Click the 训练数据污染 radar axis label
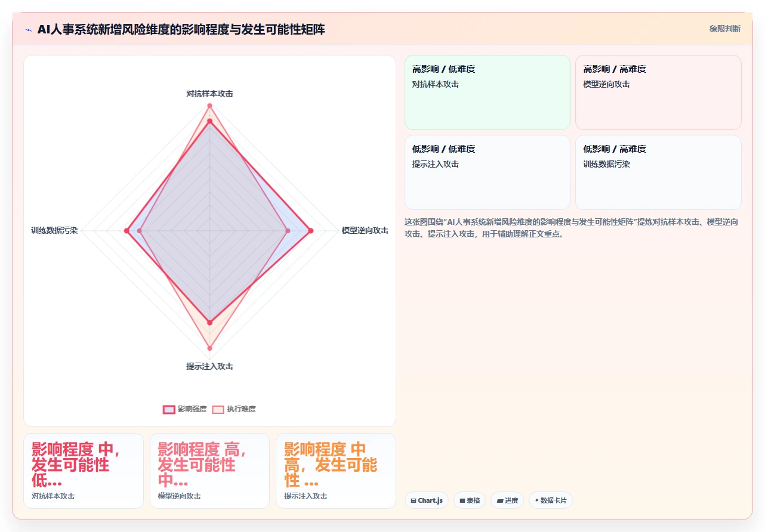This screenshot has width=765, height=532. 54,230
